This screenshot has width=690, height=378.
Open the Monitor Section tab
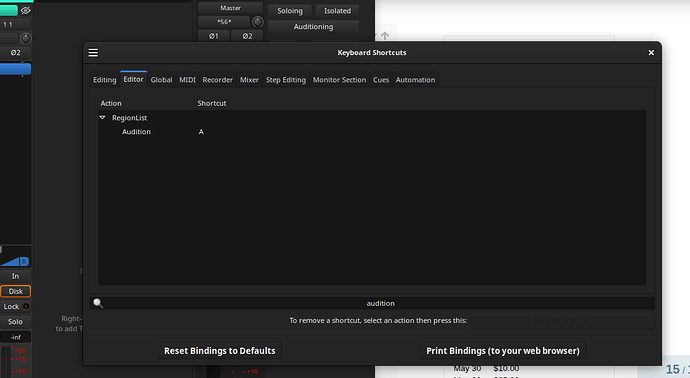[x=339, y=80]
